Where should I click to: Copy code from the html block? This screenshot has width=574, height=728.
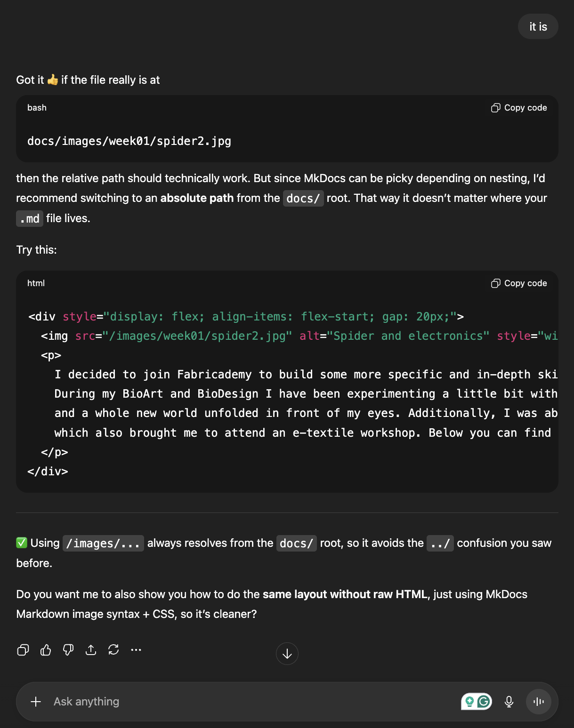(519, 283)
